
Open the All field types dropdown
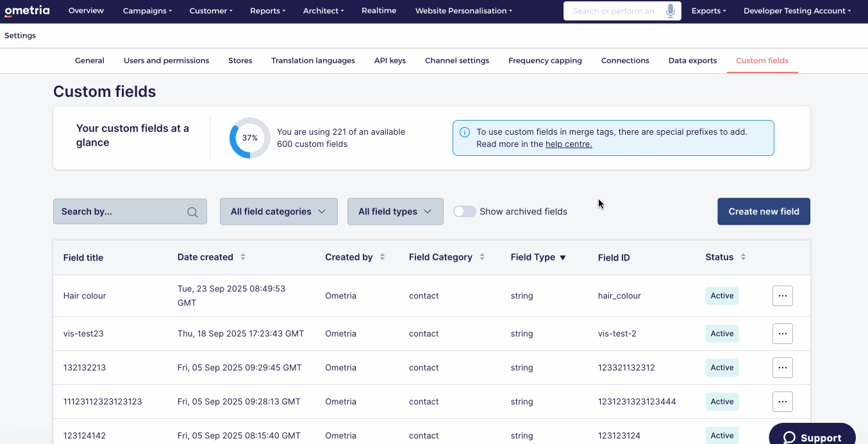click(395, 211)
